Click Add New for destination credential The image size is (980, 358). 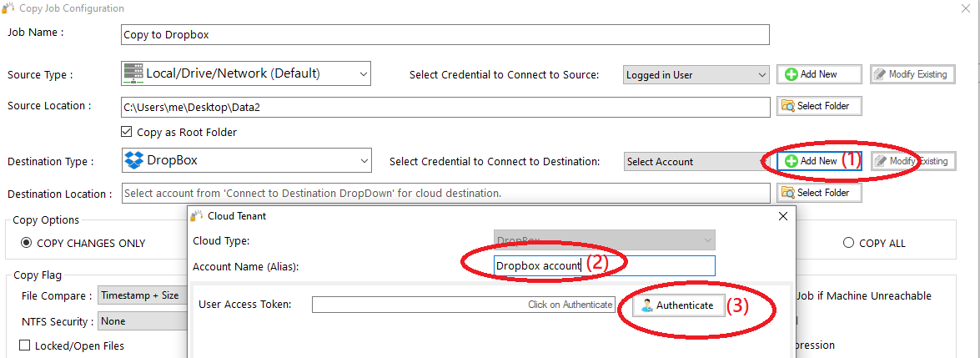coord(819,161)
